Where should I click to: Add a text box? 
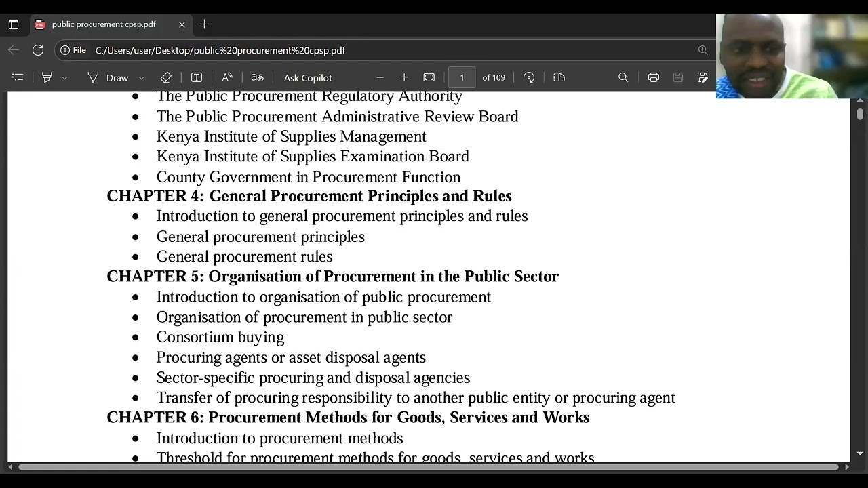pos(197,77)
